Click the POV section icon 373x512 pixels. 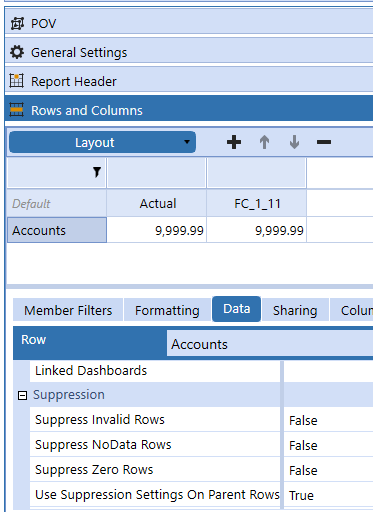click(x=17, y=23)
